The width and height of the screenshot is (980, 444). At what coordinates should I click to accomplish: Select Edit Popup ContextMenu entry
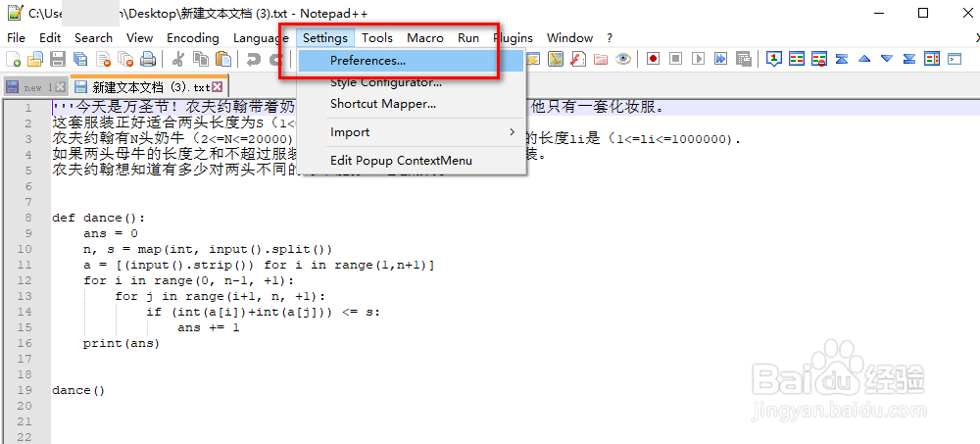point(411,161)
